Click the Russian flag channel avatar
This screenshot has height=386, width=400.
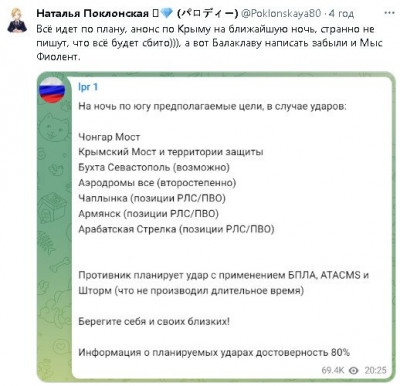click(x=52, y=90)
